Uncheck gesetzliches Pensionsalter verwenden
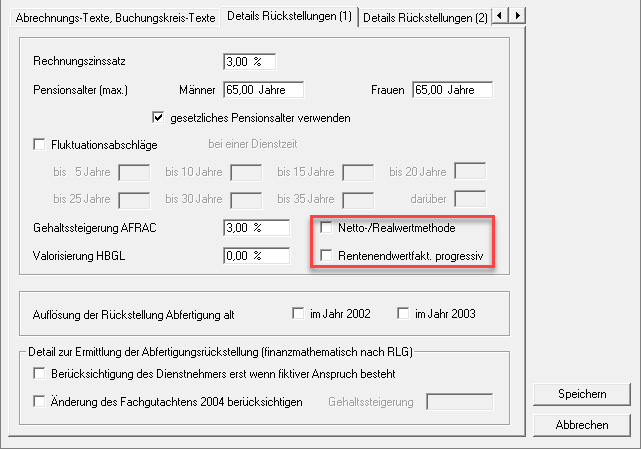Screen dimensions: 641x449 click(158, 118)
